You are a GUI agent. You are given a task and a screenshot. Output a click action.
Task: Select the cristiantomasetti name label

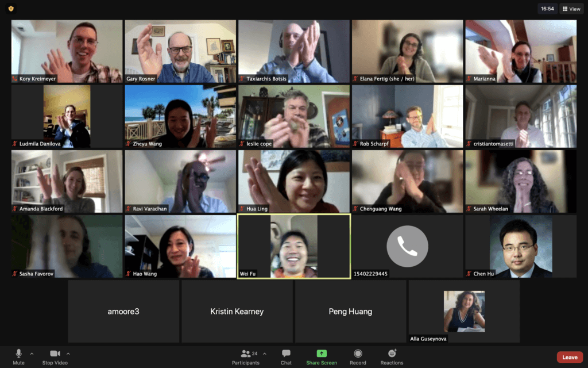click(x=493, y=144)
